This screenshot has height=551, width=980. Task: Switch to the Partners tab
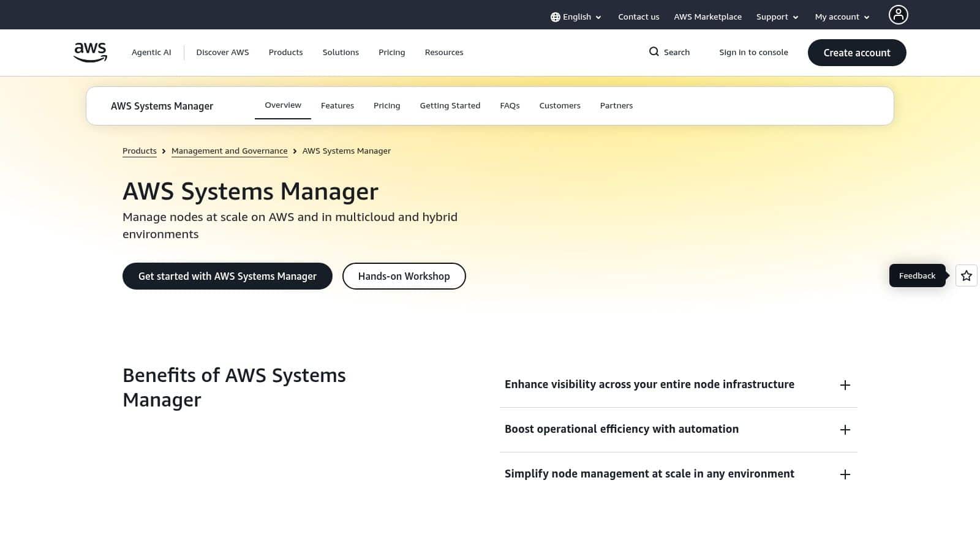[x=616, y=105]
